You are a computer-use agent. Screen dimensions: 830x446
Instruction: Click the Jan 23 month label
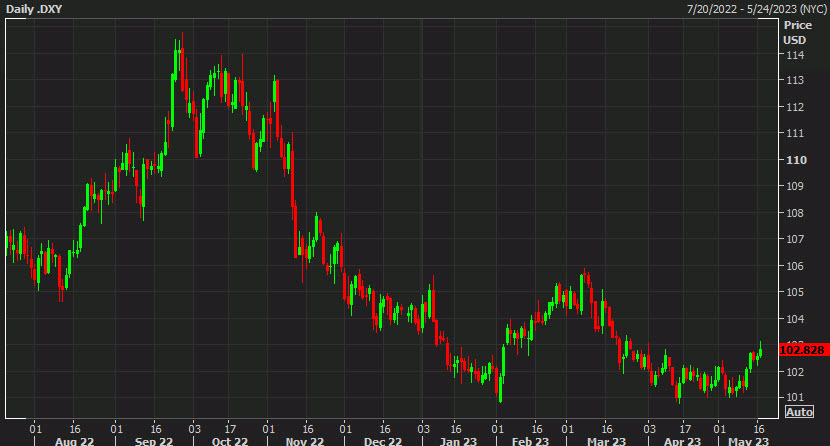click(458, 441)
